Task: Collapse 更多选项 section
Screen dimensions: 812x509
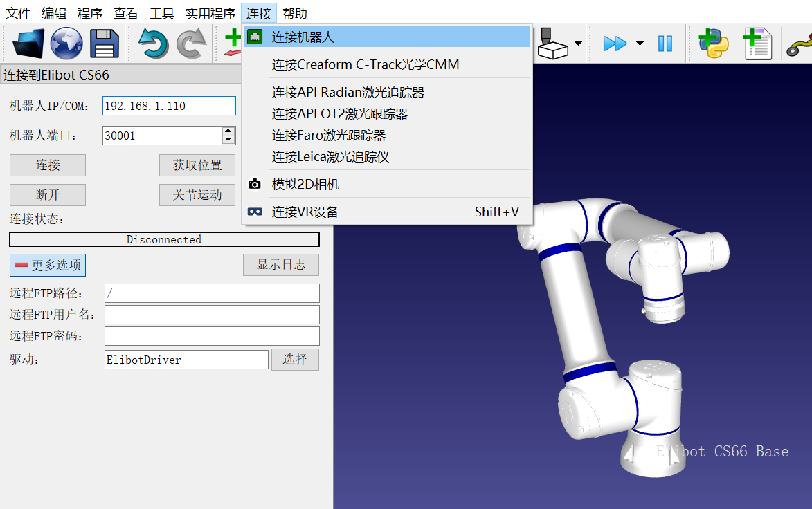Action: [48, 266]
